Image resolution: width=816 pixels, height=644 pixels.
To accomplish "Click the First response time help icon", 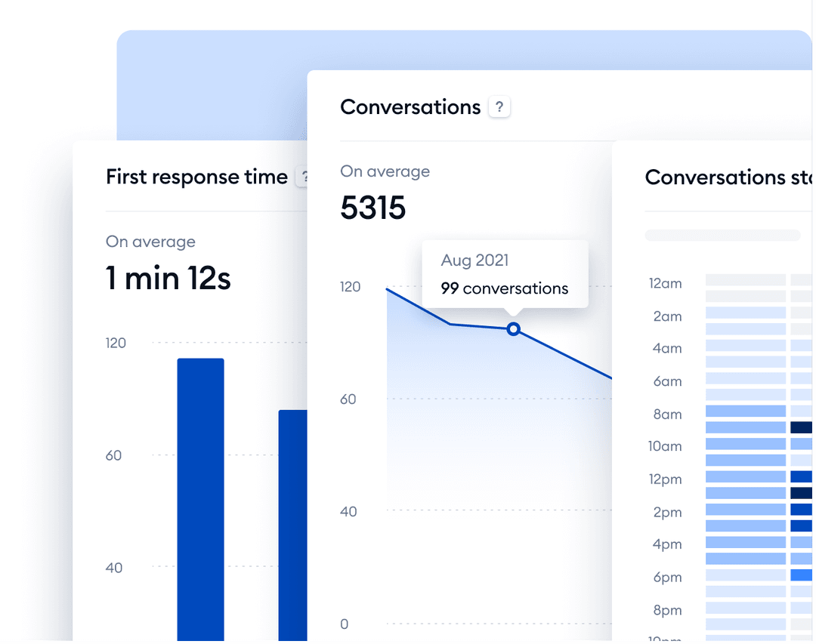I will click(304, 177).
